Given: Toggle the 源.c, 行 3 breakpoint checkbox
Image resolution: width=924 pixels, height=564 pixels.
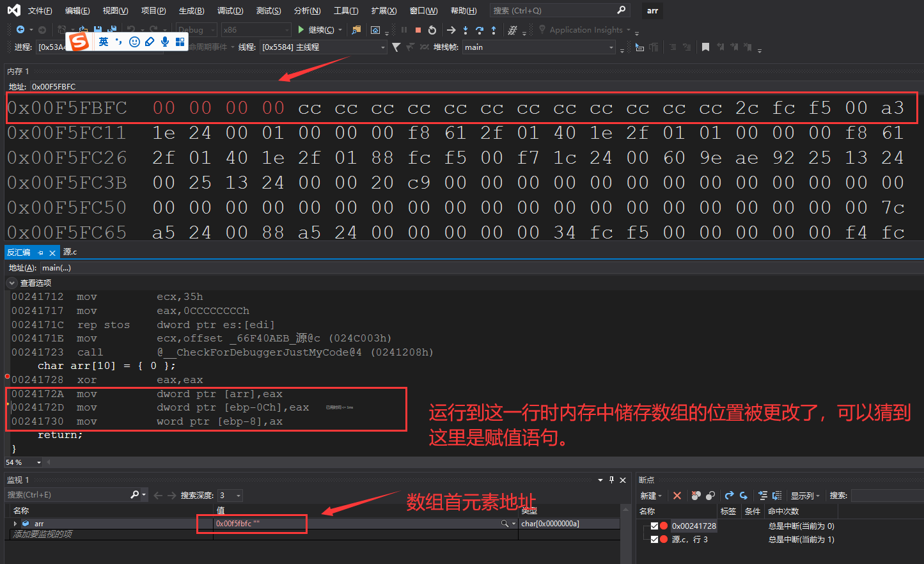Looking at the screenshot, I should pos(654,539).
